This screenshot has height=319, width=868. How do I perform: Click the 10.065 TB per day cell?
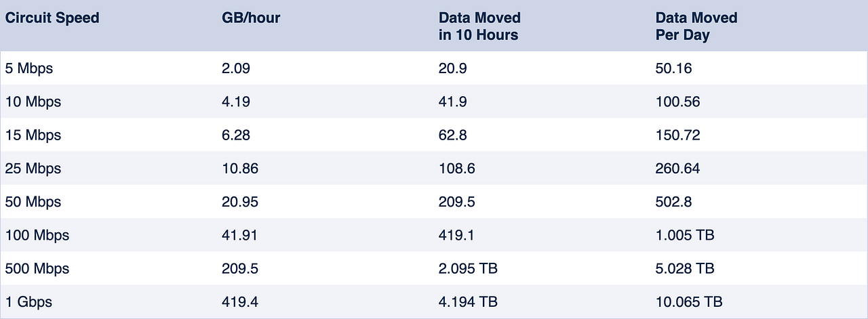coord(689,301)
